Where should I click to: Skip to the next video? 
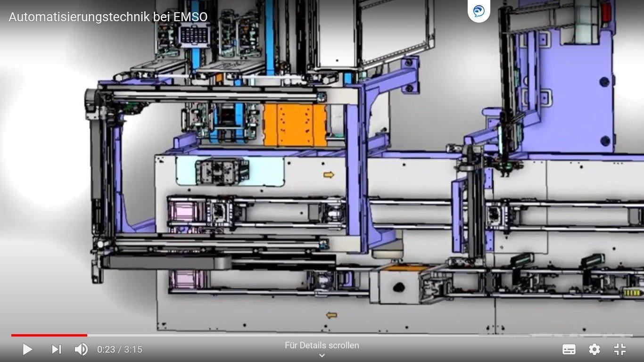point(56,349)
